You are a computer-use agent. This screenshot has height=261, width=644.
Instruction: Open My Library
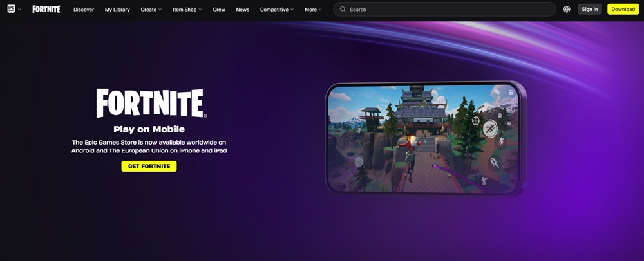(x=117, y=10)
